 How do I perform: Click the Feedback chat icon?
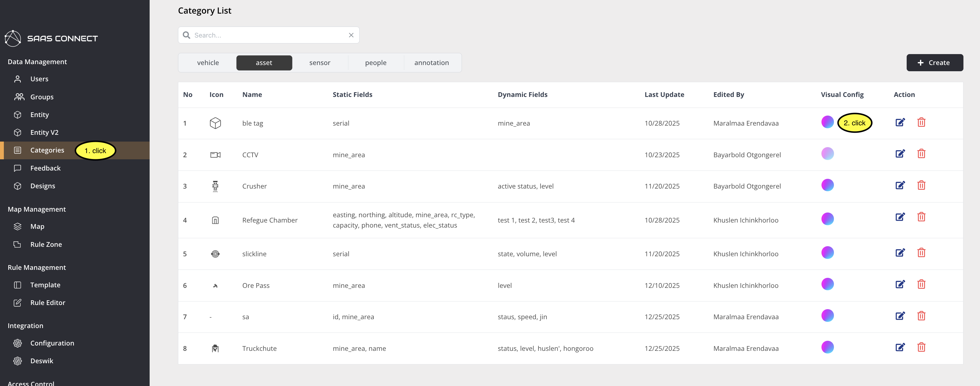pos(18,168)
